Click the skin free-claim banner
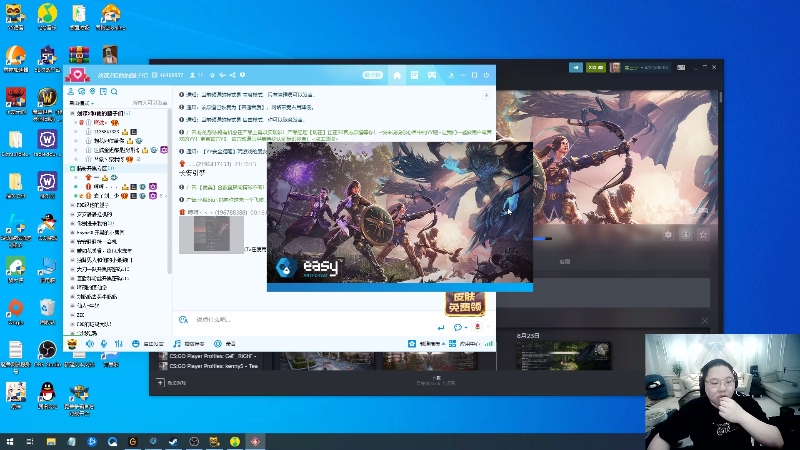Viewport: 800px width, 450px height. point(464,303)
